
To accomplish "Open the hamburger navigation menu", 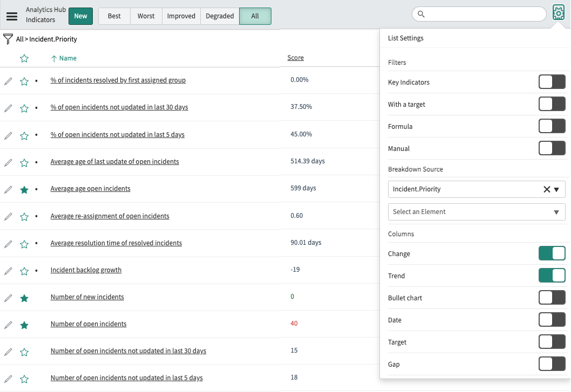I will [12, 16].
